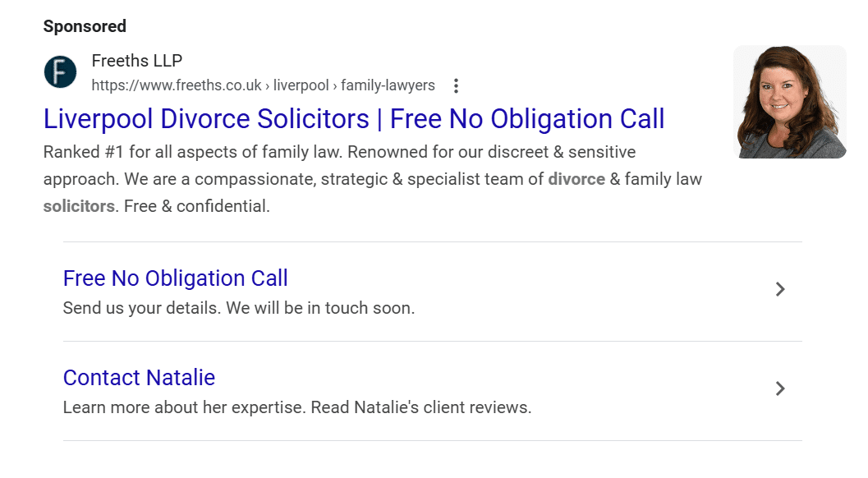
Task: Click chevron beside Free No Obligation Call
Action: [780, 289]
